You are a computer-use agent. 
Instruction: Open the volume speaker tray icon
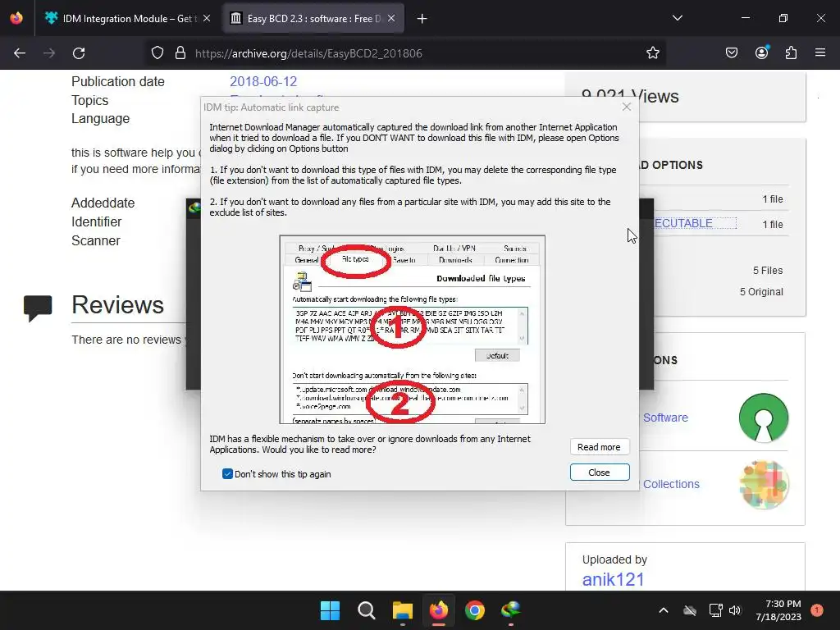pos(735,610)
